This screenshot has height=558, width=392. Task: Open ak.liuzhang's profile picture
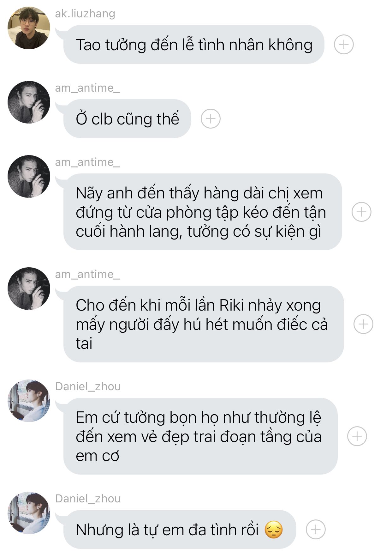29,28
